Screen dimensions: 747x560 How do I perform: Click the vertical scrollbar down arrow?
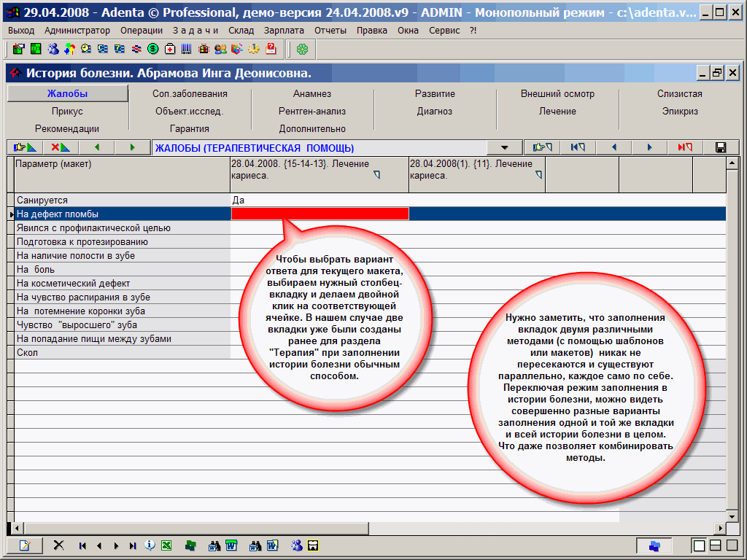(x=732, y=516)
